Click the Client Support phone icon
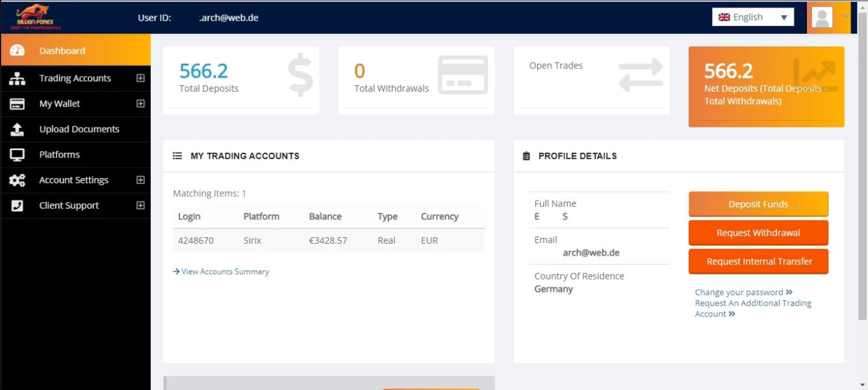The height and width of the screenshot is (390, 868). point(17,205)
